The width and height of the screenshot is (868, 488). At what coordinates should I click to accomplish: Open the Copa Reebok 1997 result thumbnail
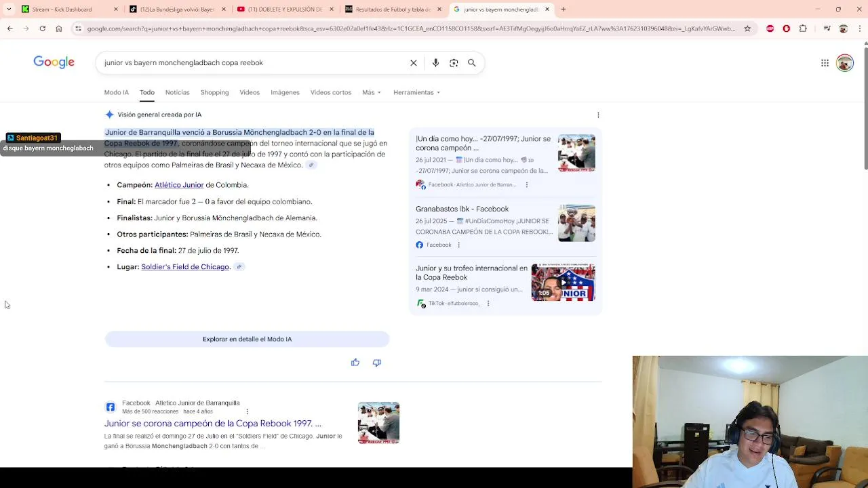[378, 423]
